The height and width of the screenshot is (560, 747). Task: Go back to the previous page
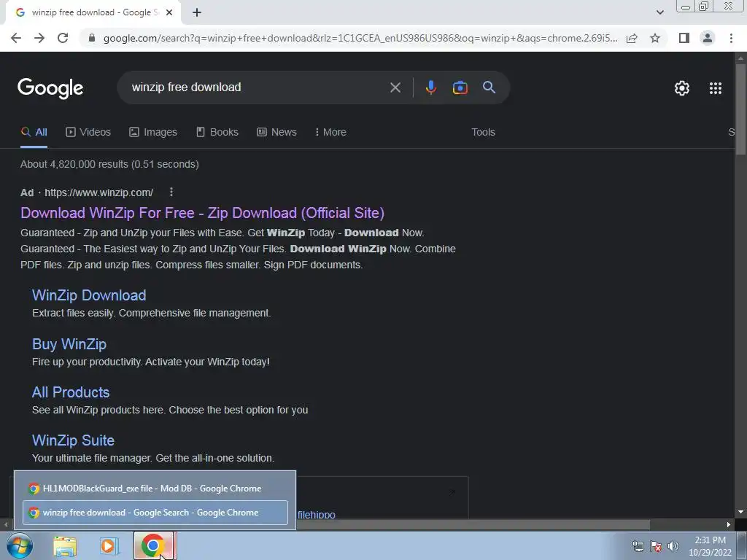[16, 38]
